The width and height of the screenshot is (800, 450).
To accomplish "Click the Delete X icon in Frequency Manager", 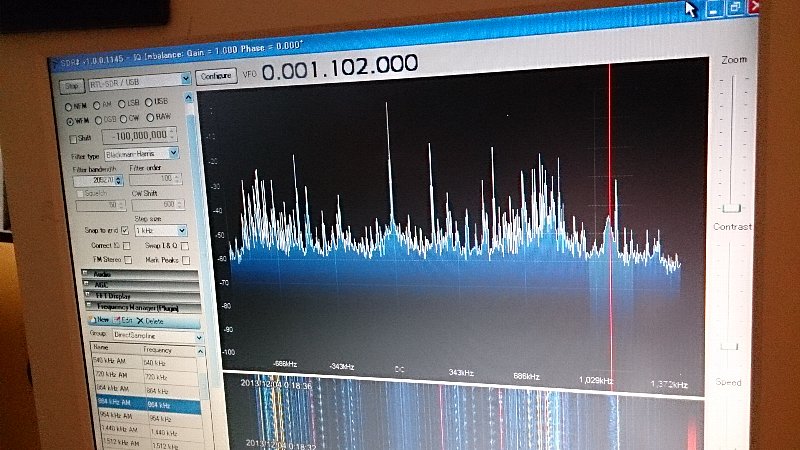I will [140, 321].
